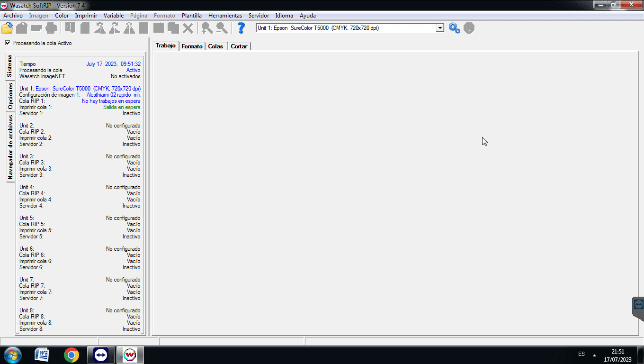Open the Herramientas menu

click(x=225, y=16)
